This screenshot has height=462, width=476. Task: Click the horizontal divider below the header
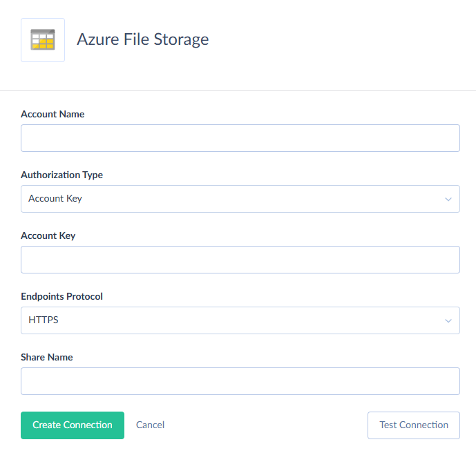[238, 90]
